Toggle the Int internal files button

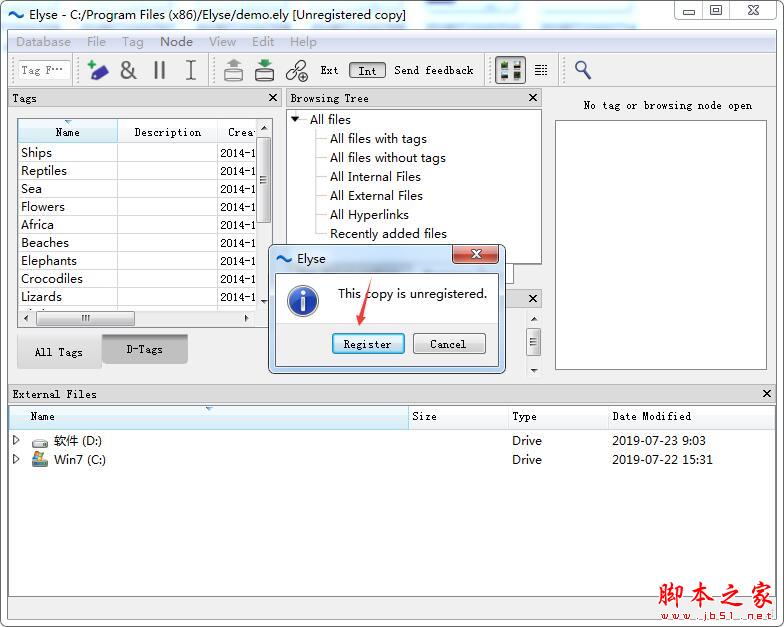pyautogui.click(x=367, y=70)
